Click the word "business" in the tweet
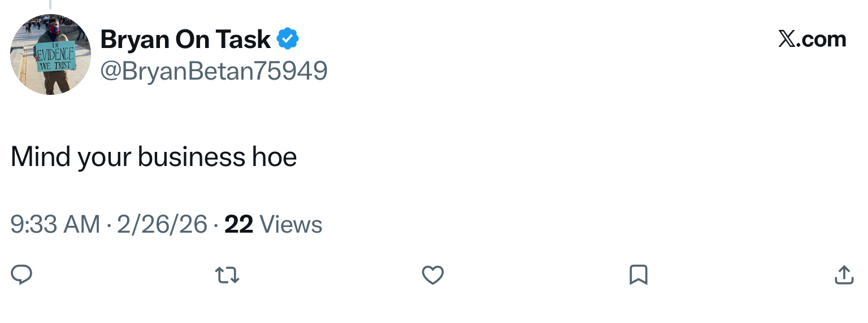The image size is (868, 323). 190,156
